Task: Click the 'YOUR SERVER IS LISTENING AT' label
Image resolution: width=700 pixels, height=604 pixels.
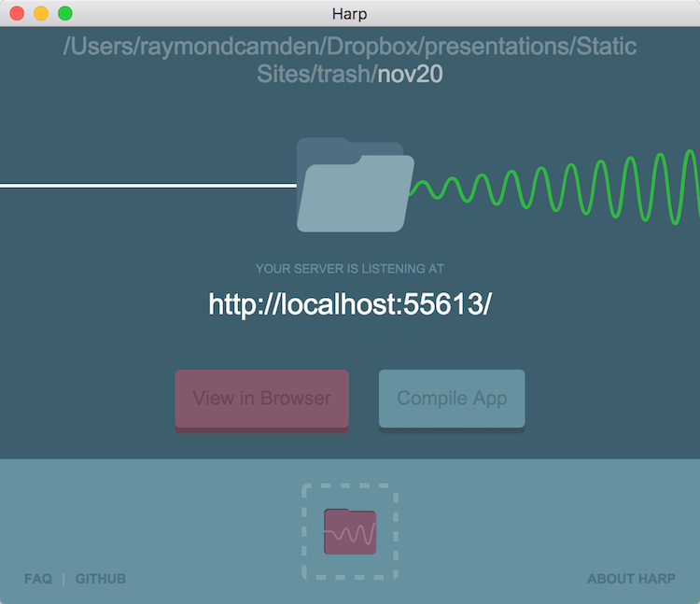Action: (350, 269)
